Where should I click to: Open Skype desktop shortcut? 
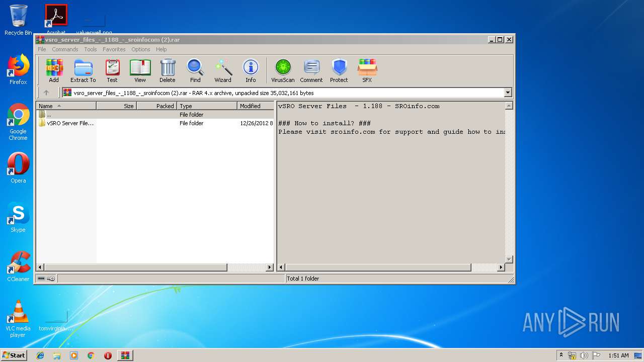coord(18,217)
